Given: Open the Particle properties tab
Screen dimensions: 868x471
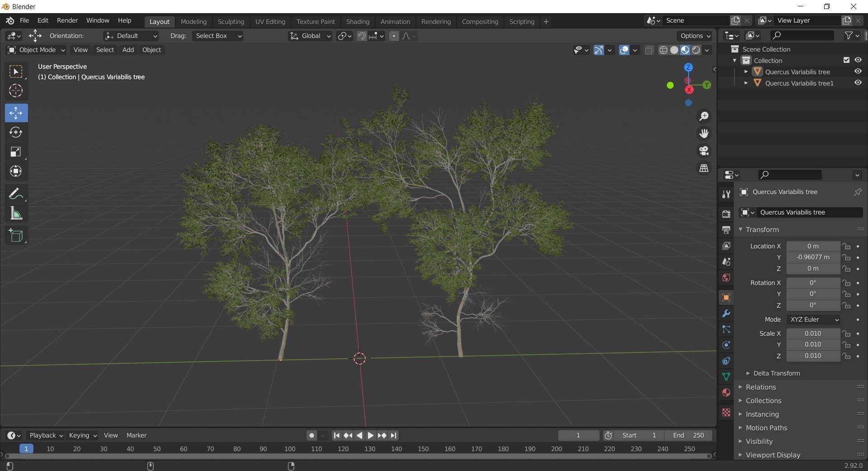Looking at the screenshot, I should [726, 329].
